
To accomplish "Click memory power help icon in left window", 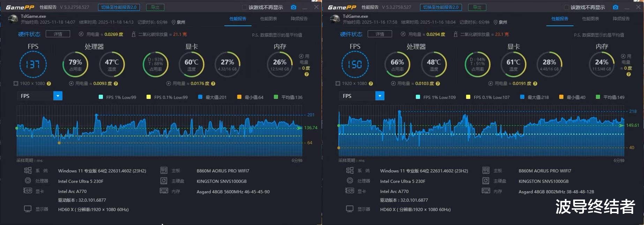I will point(307,74).
